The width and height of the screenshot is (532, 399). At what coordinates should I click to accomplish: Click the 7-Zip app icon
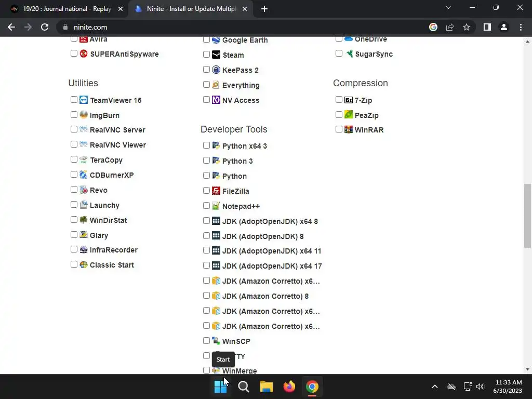349,100
